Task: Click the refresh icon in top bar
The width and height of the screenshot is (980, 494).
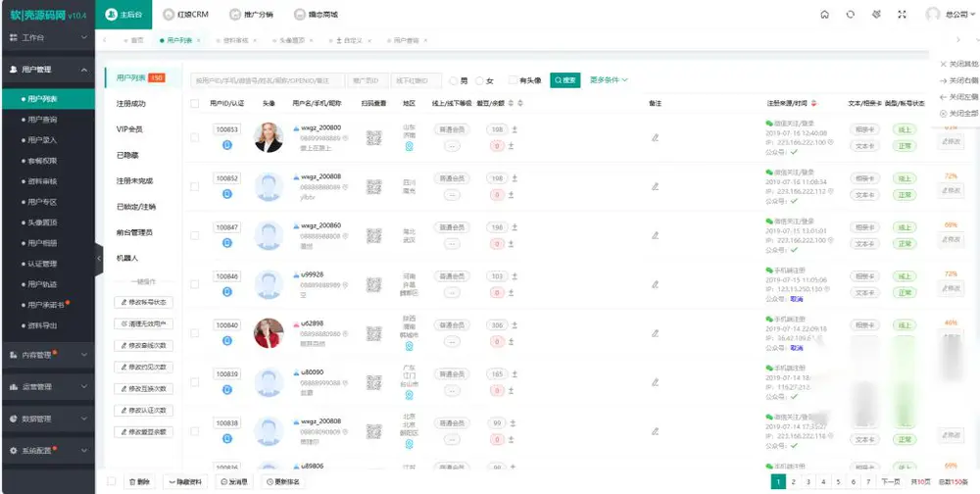Action: (x=851, y=15)
